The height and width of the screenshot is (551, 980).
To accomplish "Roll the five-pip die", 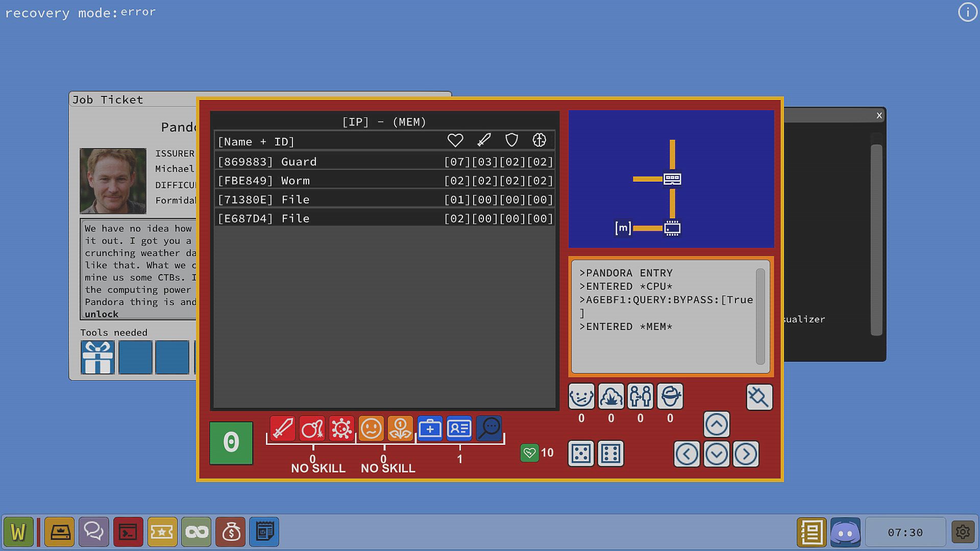I will pos(581,454).
